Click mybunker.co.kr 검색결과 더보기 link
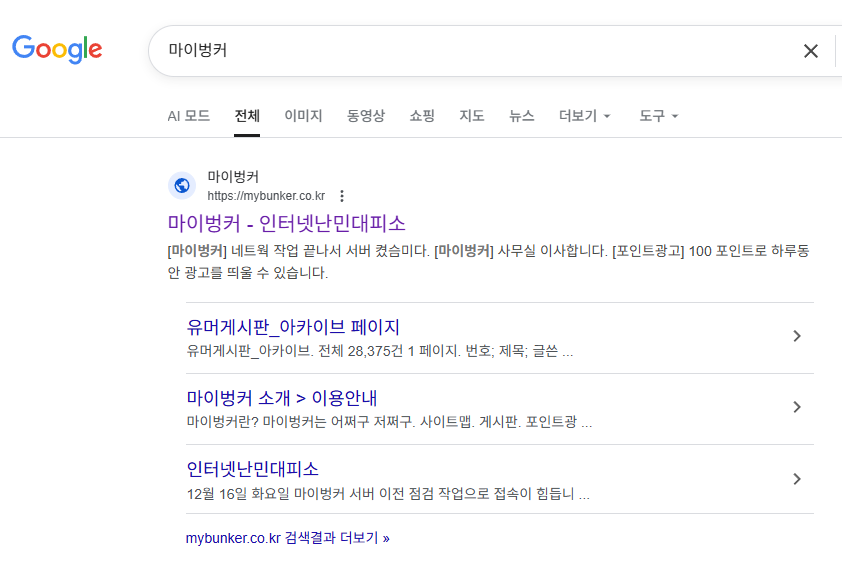 tap(287, 538)
